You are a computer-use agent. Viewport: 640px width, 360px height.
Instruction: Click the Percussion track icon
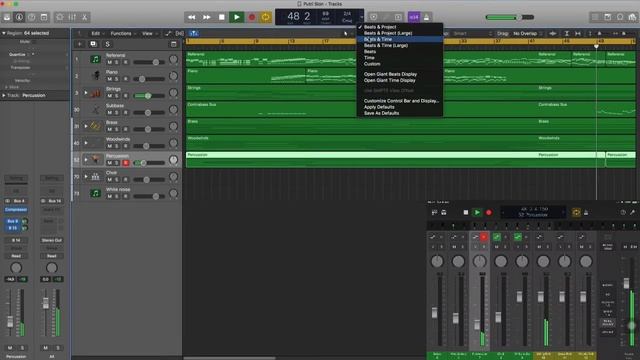tap(96, 160)
